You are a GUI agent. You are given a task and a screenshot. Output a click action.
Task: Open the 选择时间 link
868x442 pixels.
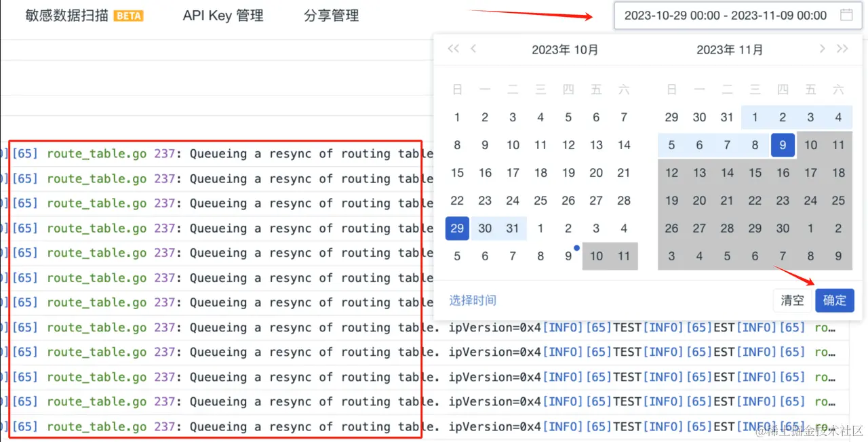tap(473, 300)
